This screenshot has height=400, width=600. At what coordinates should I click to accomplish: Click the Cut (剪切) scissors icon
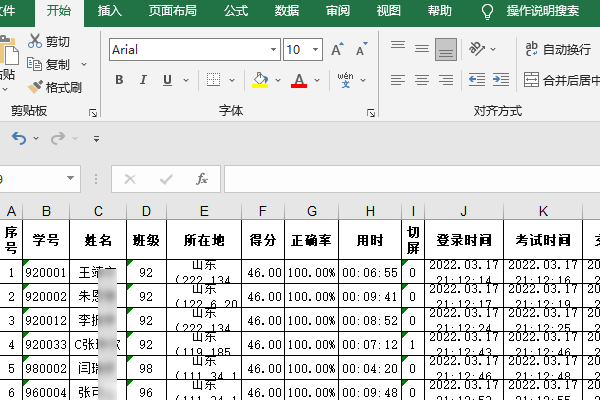[35, 41]
